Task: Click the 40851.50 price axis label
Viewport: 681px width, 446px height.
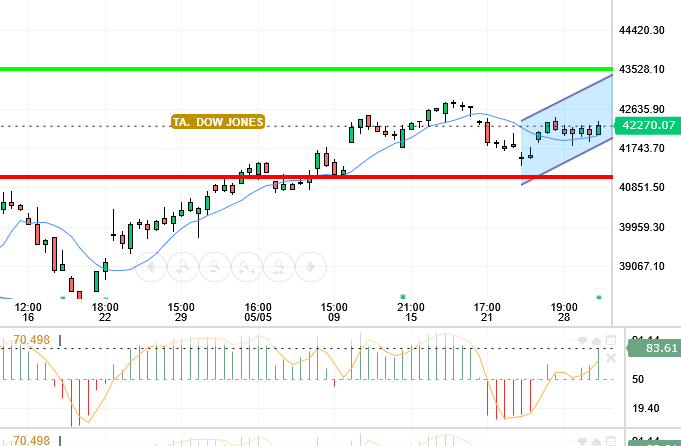Action: 641,187
